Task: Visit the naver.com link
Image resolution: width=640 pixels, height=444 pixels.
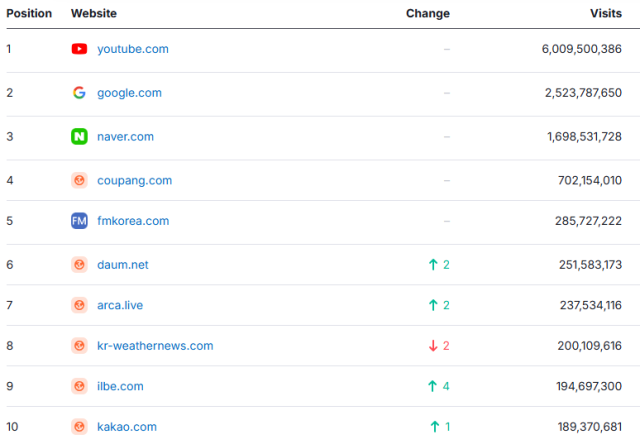Action: click(x=125, y=137)
